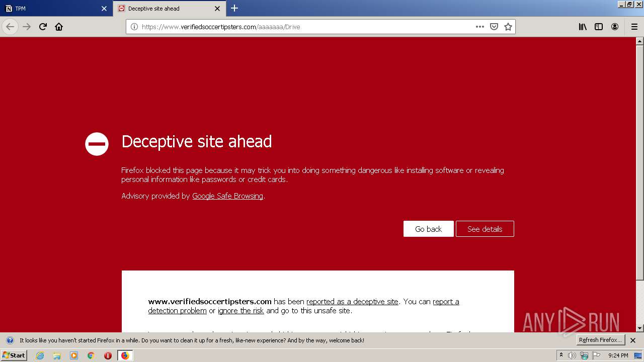Bookmark this page with the star
Screen dimensions: 644x362
(508, 27)
